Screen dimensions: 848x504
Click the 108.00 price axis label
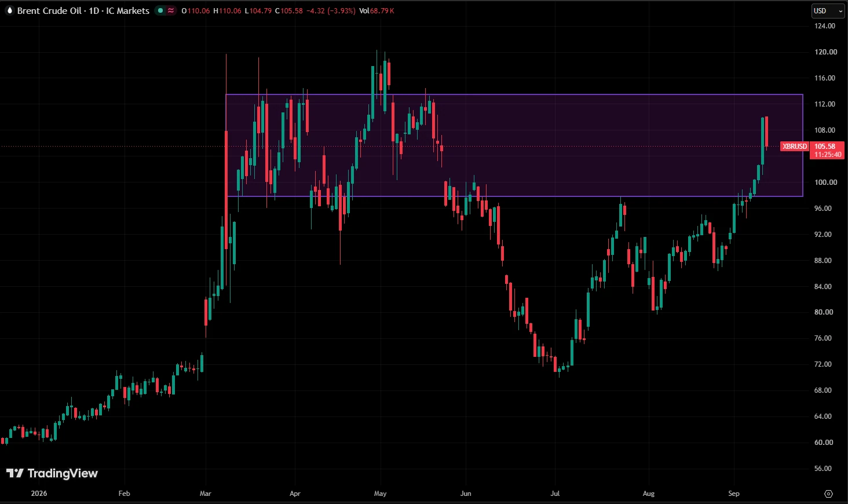tap(825, 130)
